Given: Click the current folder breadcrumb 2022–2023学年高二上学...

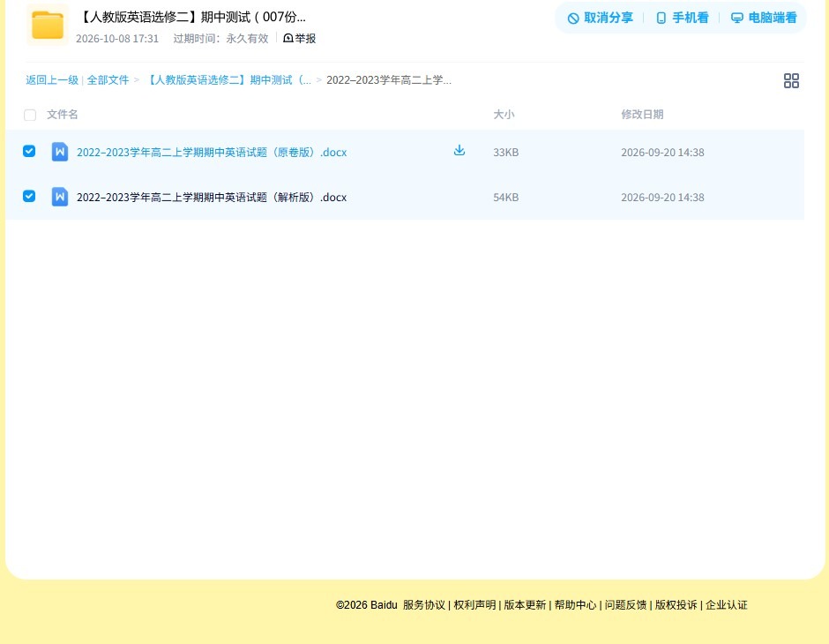Looking at the screenshot, I should 389,80.
